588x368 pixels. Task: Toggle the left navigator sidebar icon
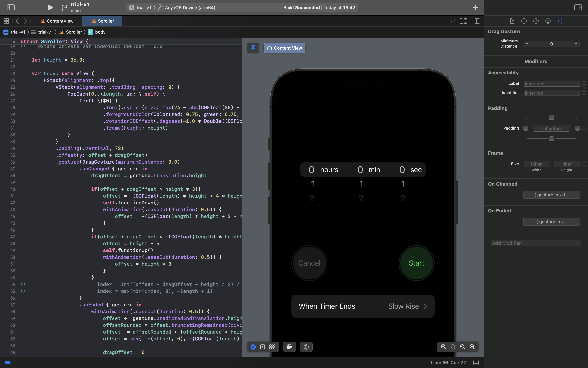[x=11, y=8]
